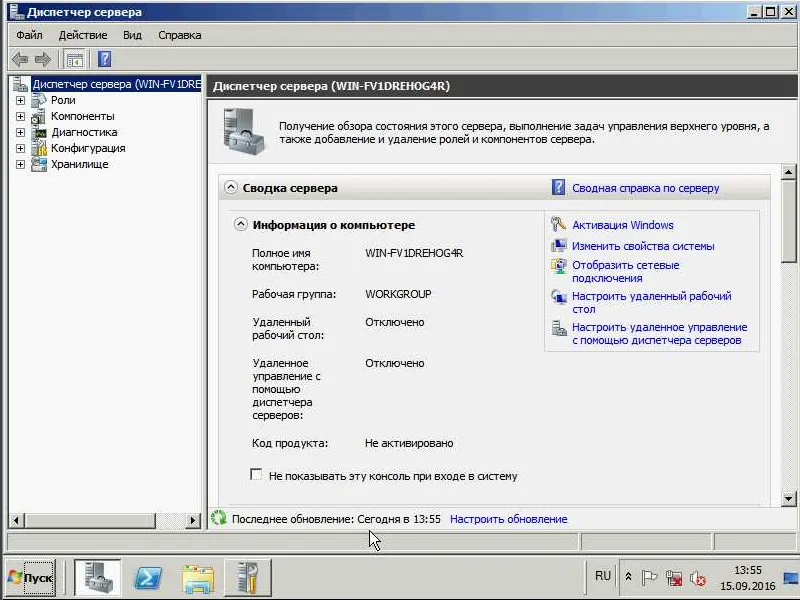Expand the Диагностика tree node

click(20, 133)
